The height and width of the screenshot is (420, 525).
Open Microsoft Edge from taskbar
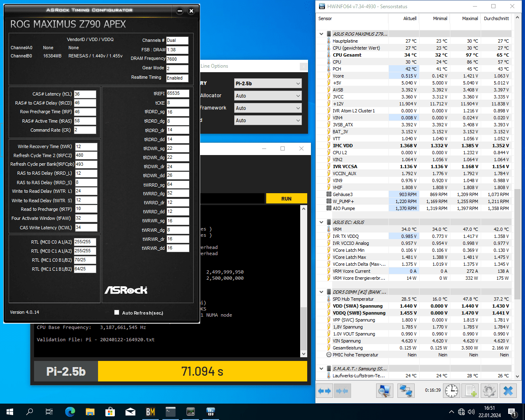pos(70,411)
